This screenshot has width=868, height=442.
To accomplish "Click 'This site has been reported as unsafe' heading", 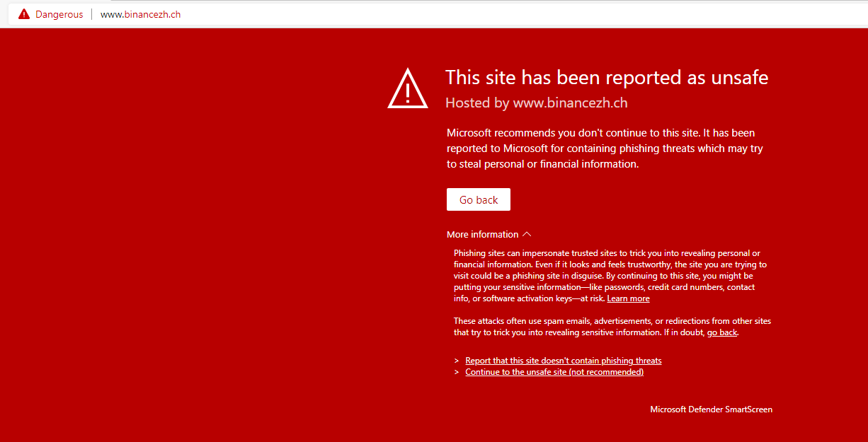I will coord(607,77).
